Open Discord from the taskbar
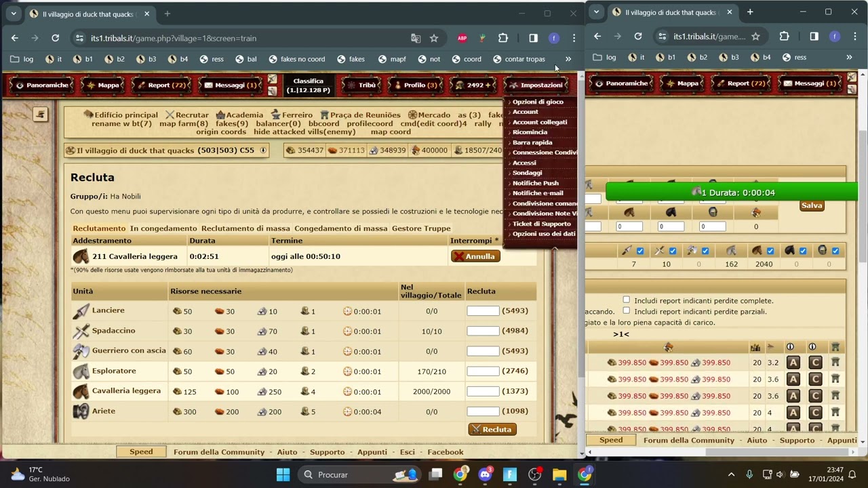 tap(485, 474)
